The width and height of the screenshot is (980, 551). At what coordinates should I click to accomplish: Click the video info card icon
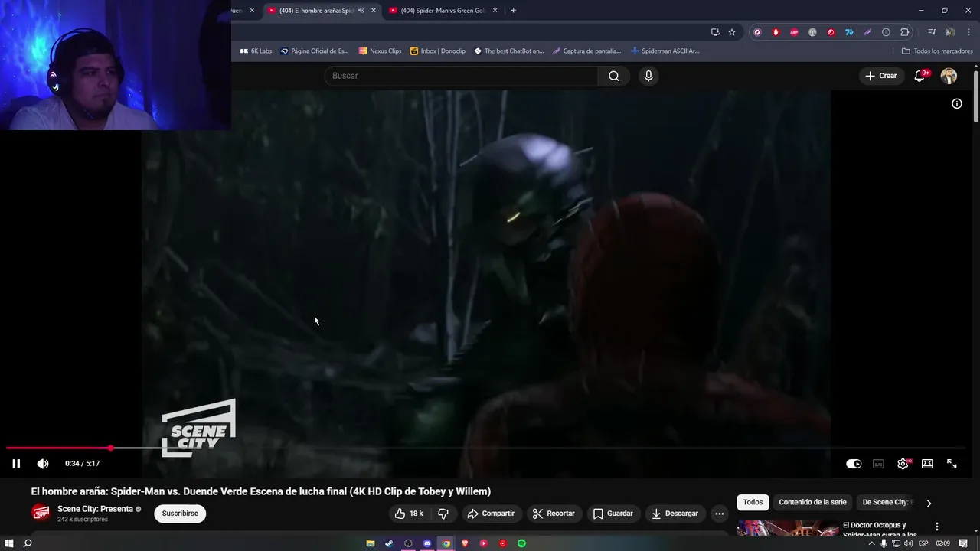point(957,103)
